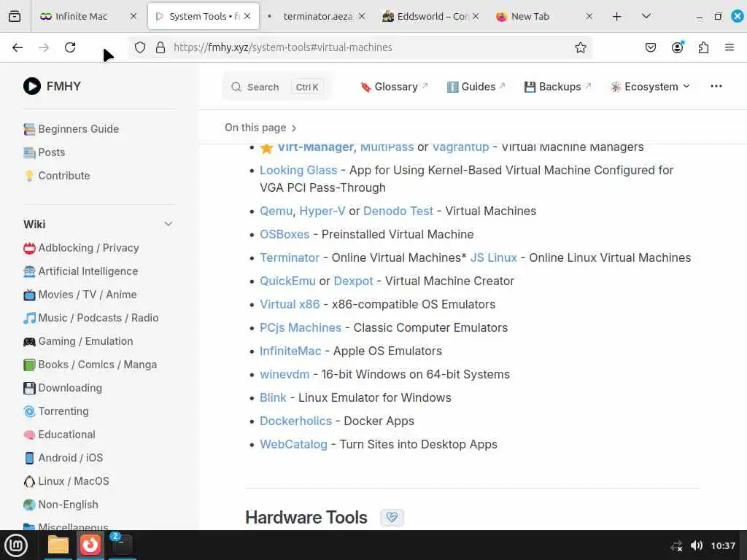747x560 pixels.
Task: Collapse the Wiki sidebar section
Action: pos(169,224)
